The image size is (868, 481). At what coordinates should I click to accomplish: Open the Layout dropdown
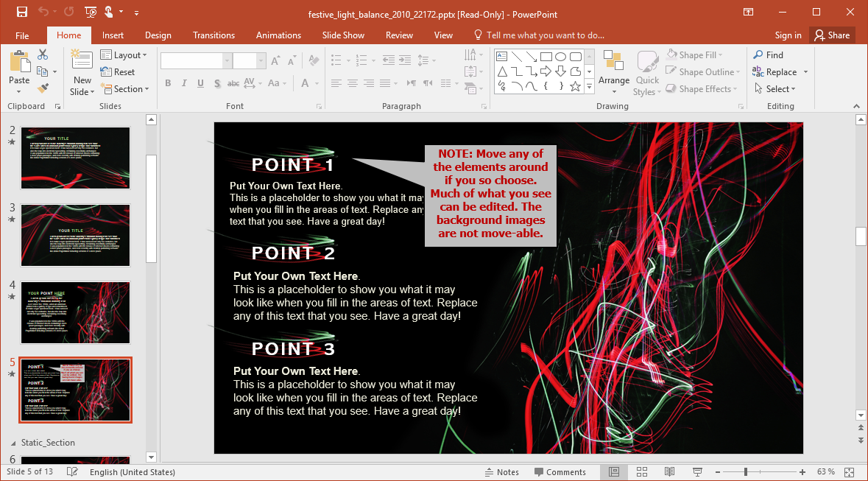pos(124,55)
